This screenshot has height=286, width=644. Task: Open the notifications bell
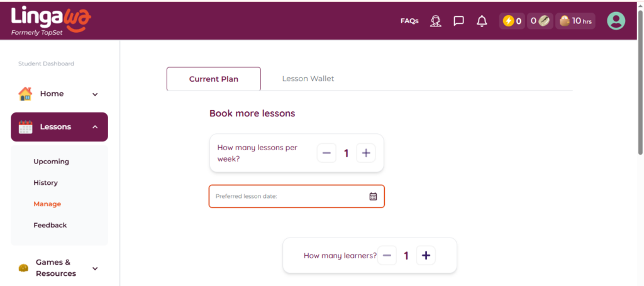click(482, 21)
